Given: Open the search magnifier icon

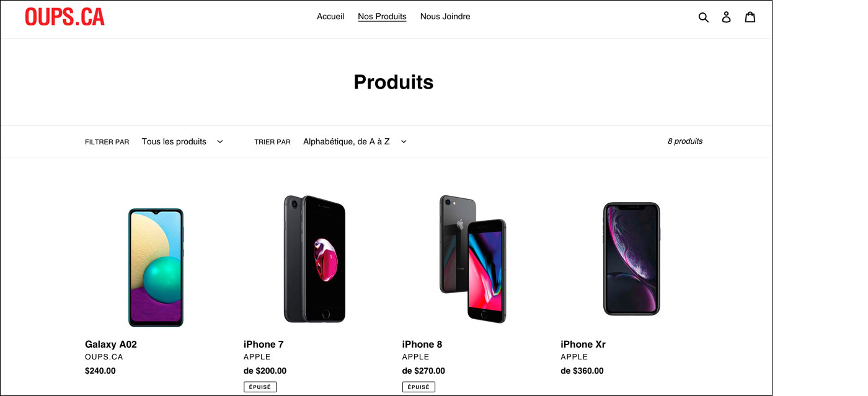Looking at the screenshot, I should point(703,17).
